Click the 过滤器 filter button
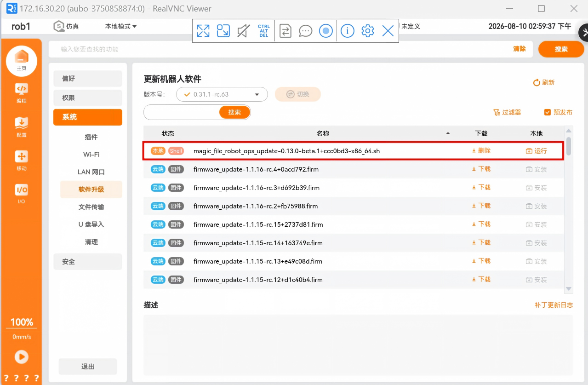Screen dimensions: 588x385 [507, 112]
